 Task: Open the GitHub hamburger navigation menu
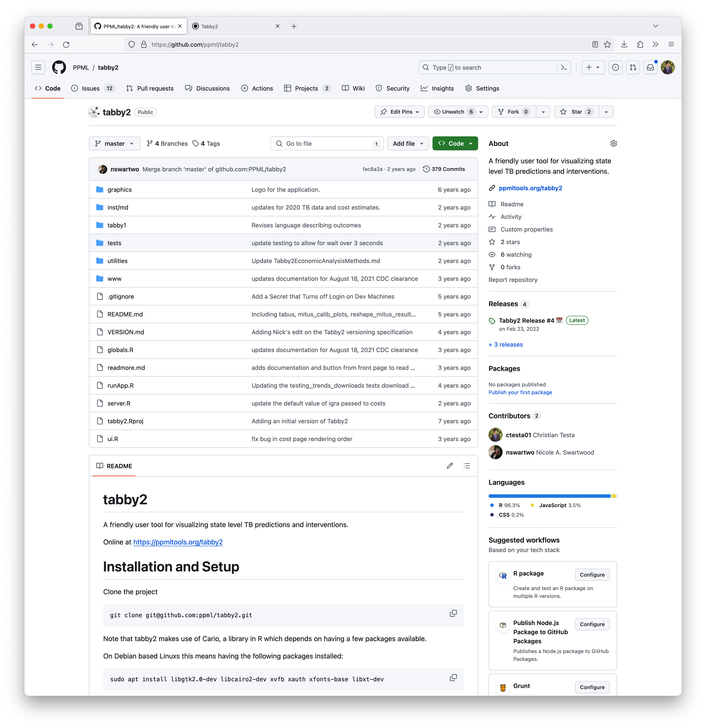[x=38, y=67]
